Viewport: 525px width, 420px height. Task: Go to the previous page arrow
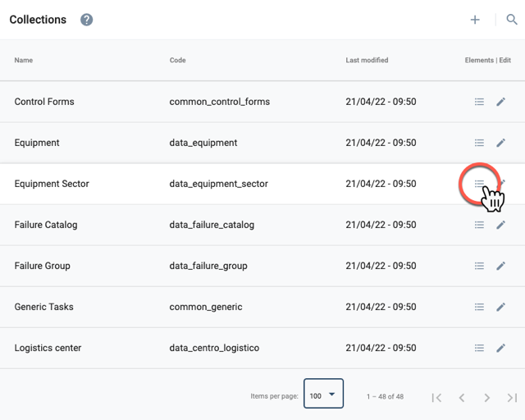pyautogui.click(x=462, y=398)
